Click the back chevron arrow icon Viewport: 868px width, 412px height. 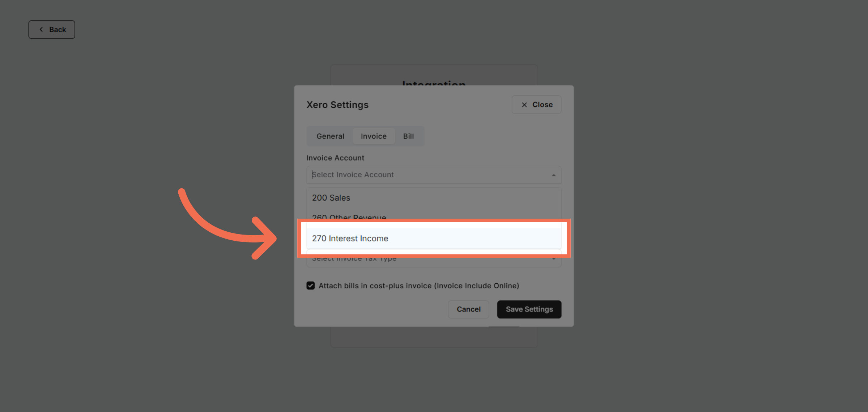point(41,29)
